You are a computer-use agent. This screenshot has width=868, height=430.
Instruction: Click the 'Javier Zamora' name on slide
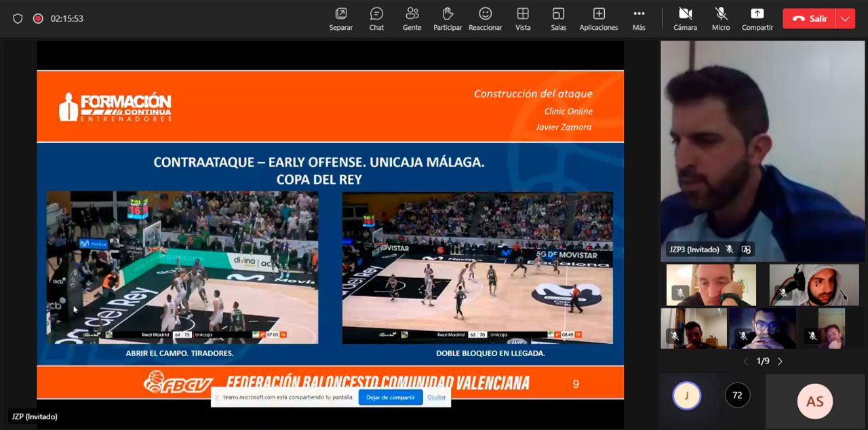(x=564, y=127)
